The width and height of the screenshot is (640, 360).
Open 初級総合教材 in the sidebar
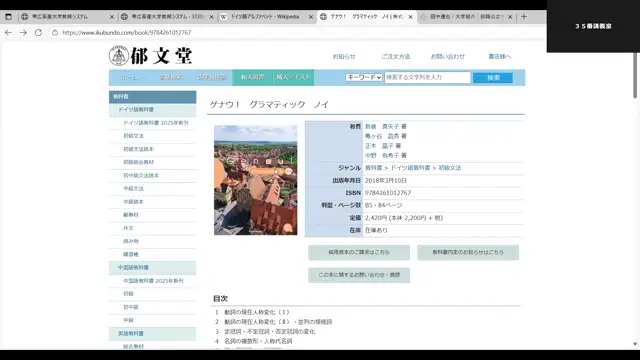click(138, 162)
